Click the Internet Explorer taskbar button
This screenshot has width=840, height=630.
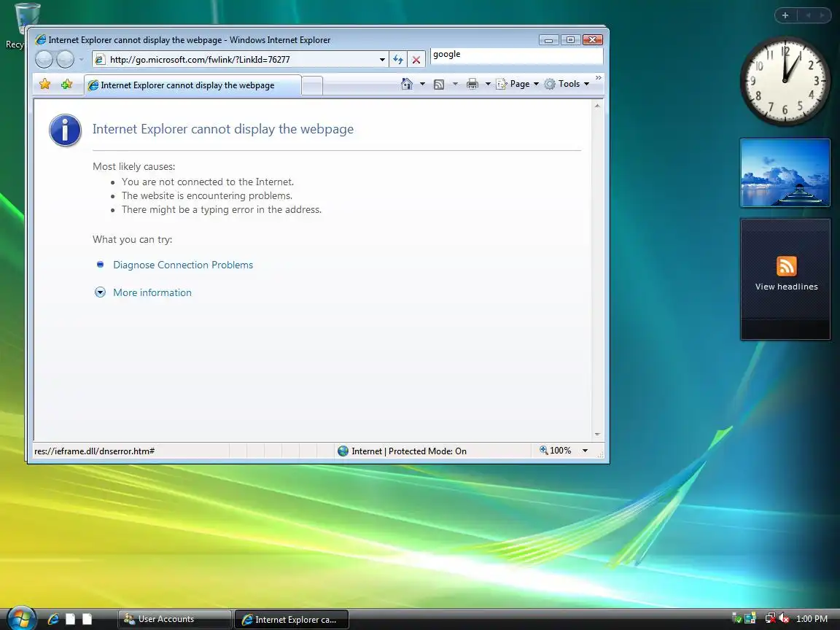point(292,619)
